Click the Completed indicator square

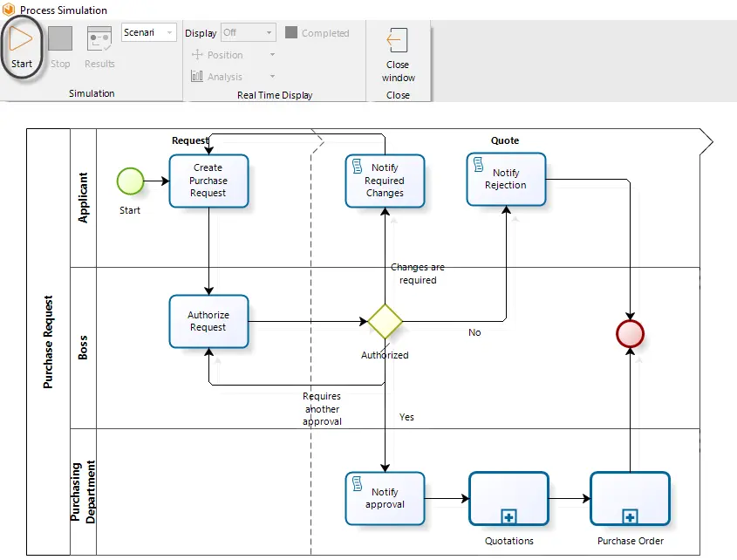(291, 32)
